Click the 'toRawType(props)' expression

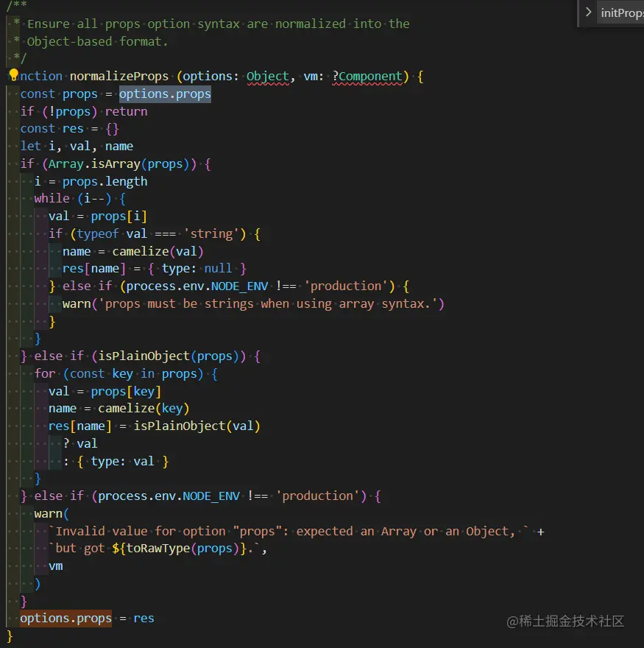(x=183, y=549)
